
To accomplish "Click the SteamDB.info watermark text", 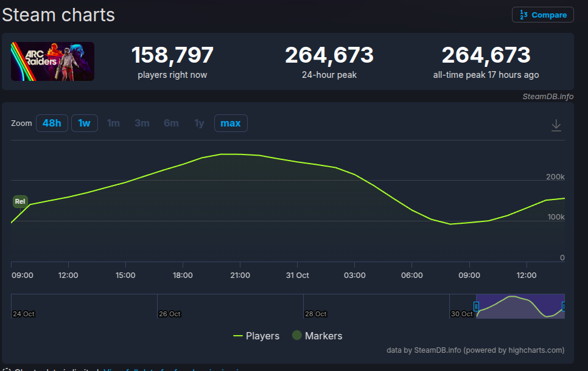I will tap(547, 96).
